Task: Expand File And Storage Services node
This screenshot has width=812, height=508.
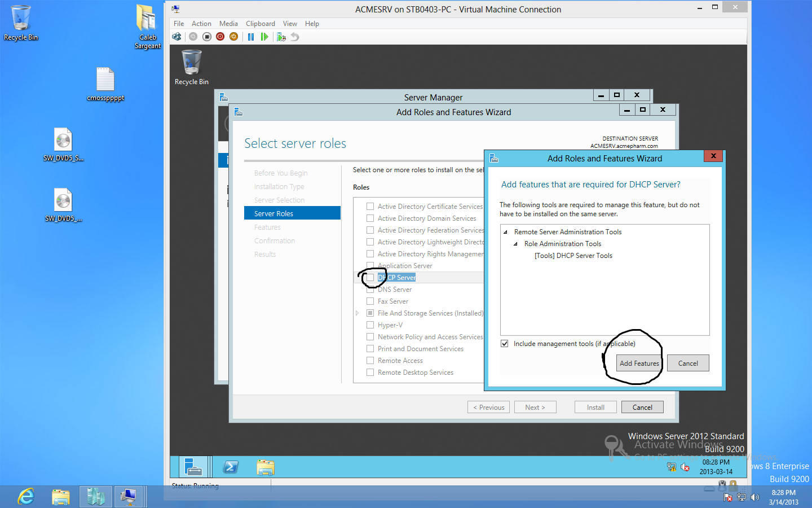Action: coord(357,313)
